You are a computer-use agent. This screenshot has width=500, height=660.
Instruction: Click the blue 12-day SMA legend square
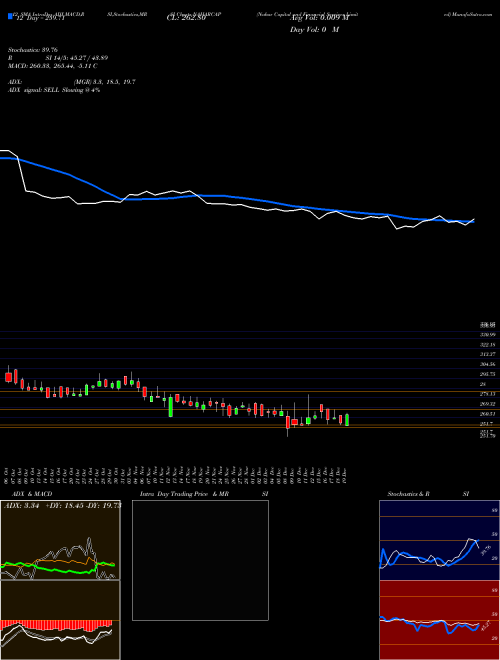tap(10, 16)
